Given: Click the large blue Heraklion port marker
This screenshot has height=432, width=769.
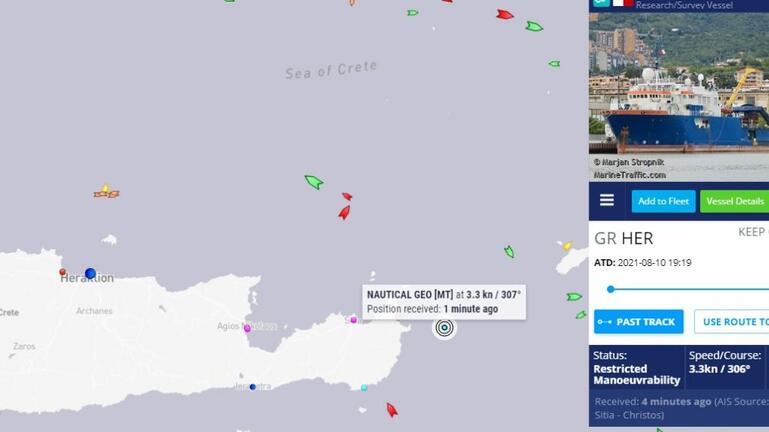Looking at the screenshot, I should point(90,273).
